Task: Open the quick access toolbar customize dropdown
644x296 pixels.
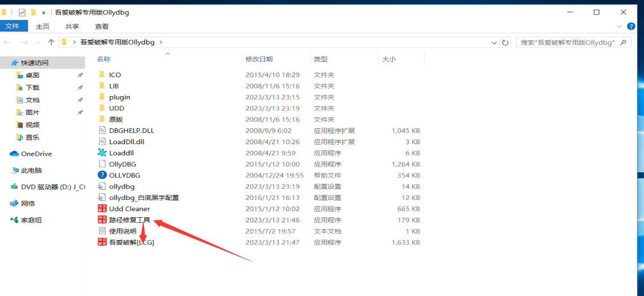Action: click(44, 13)
